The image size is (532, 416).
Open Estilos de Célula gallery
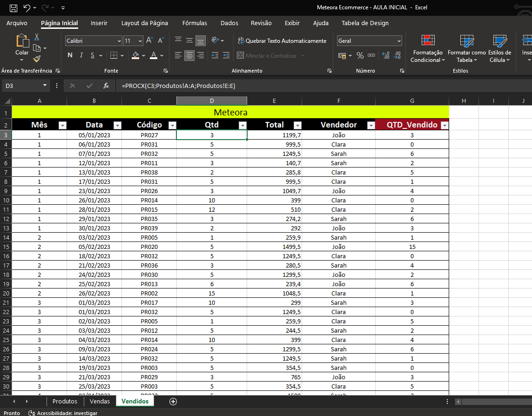pos(499,48)
